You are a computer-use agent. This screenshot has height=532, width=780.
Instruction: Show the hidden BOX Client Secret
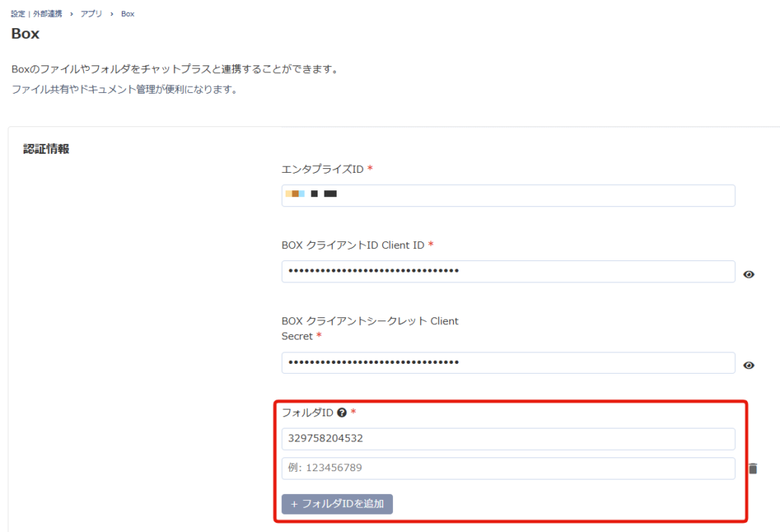coord(749,365)
